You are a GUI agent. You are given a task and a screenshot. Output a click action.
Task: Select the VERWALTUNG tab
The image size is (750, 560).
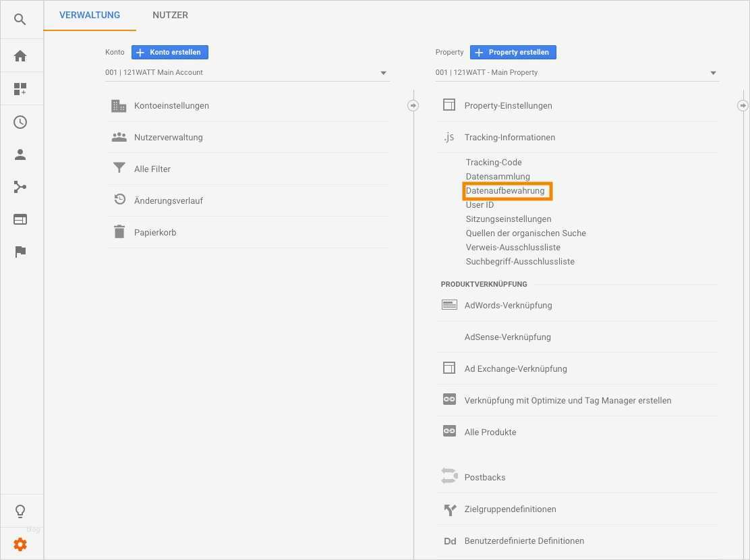[90, 15]
